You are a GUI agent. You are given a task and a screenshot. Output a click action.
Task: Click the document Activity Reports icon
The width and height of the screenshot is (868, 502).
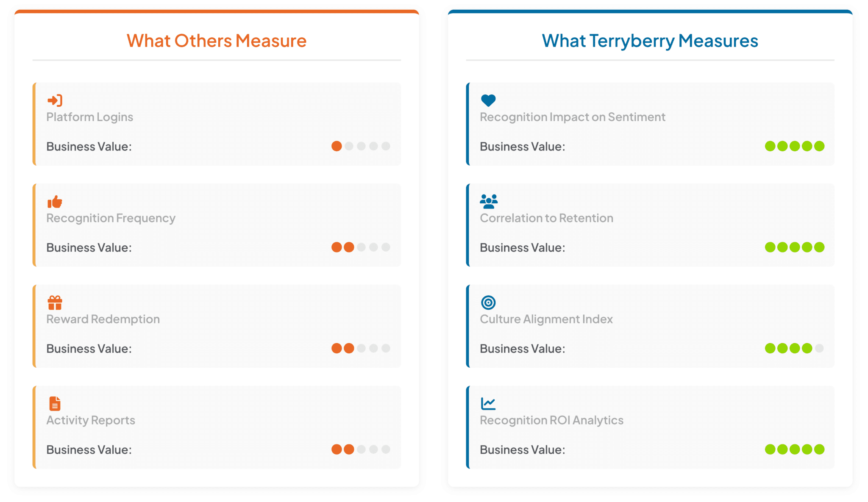pos(55,404)
